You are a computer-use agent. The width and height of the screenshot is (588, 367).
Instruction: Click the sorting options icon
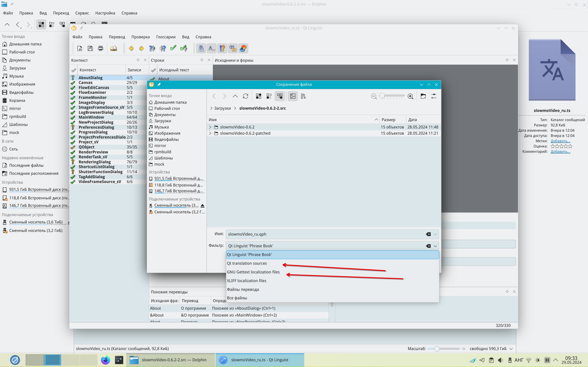303,96
